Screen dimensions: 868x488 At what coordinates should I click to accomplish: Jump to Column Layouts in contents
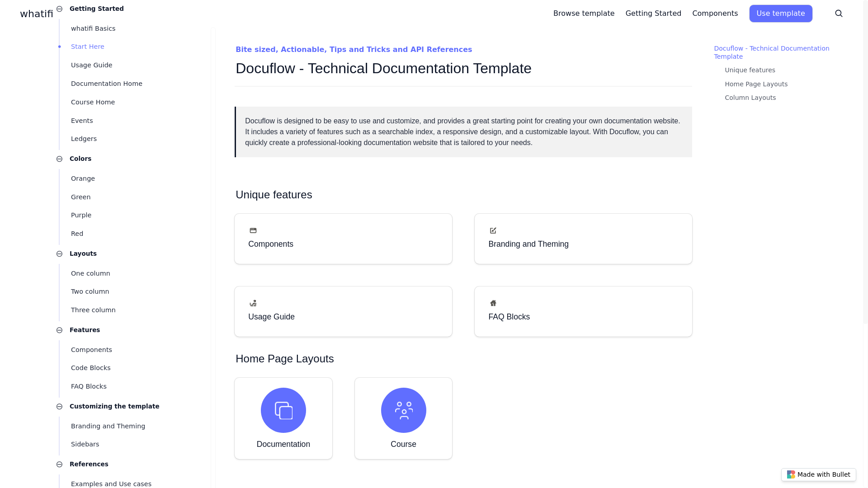[x=750, y=98]
